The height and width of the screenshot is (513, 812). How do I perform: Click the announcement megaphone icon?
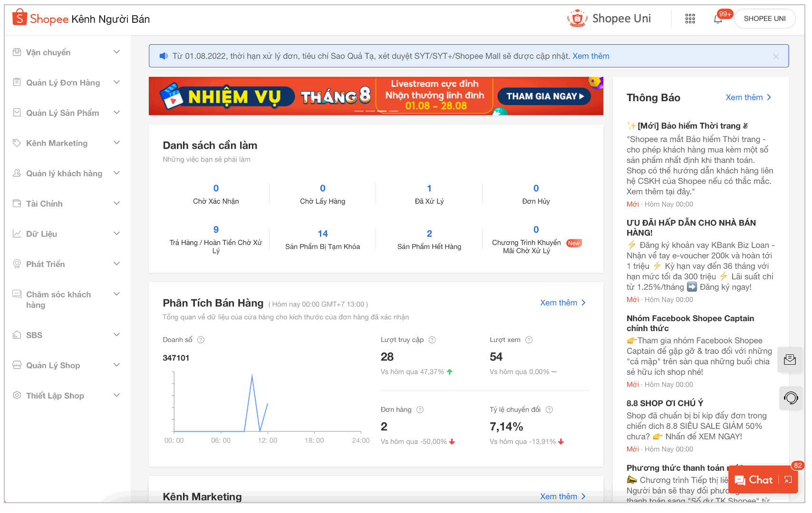[x=164, y=56]
